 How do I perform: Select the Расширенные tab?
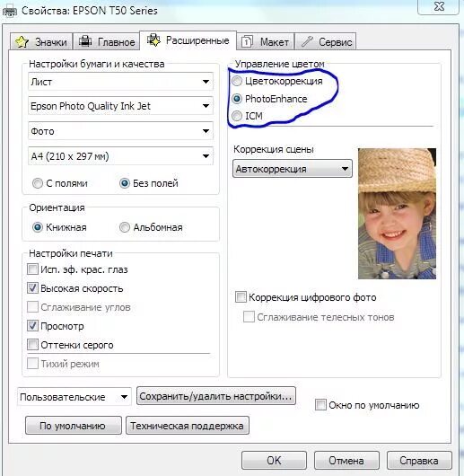pyautogui.click(x=188, y=40)
